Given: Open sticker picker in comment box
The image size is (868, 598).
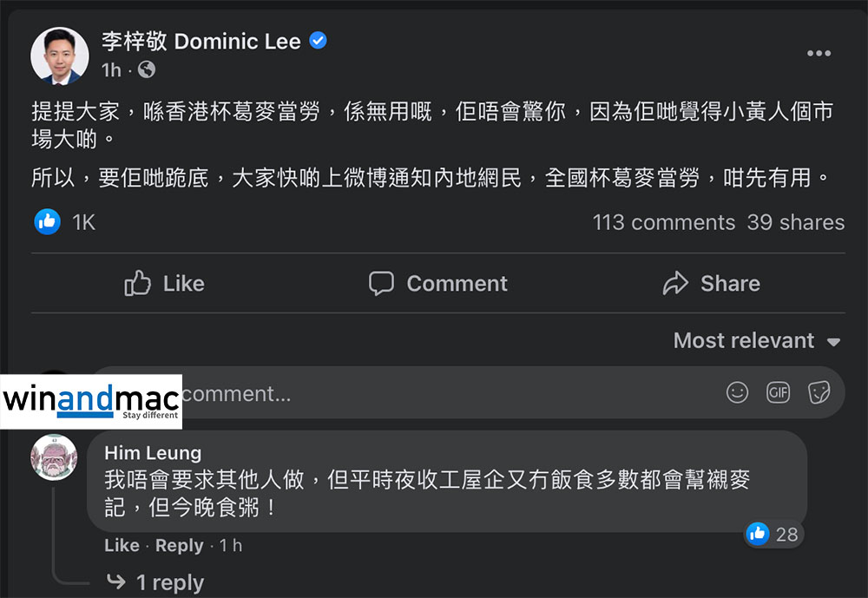Looking at the screenshot, I should (x=819, y=393).
